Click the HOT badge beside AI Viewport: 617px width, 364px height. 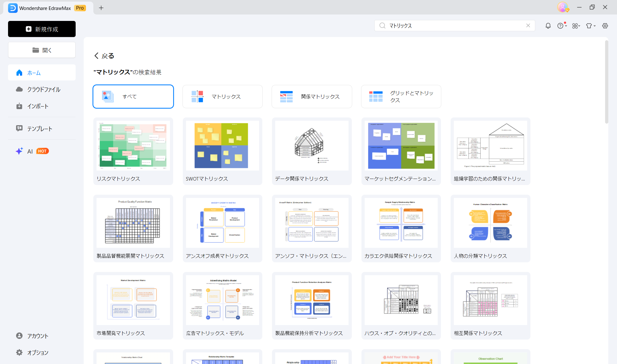coord(42,151)
